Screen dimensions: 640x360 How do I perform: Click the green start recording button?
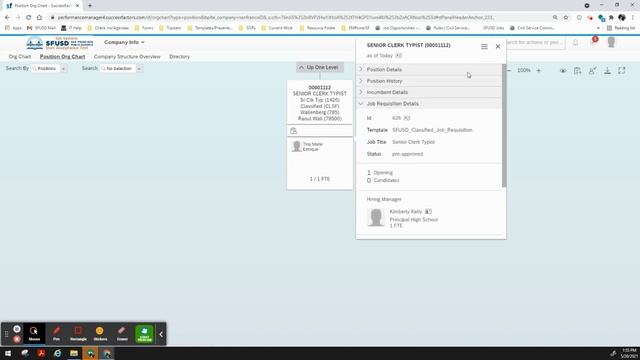[x=144, y=333]
